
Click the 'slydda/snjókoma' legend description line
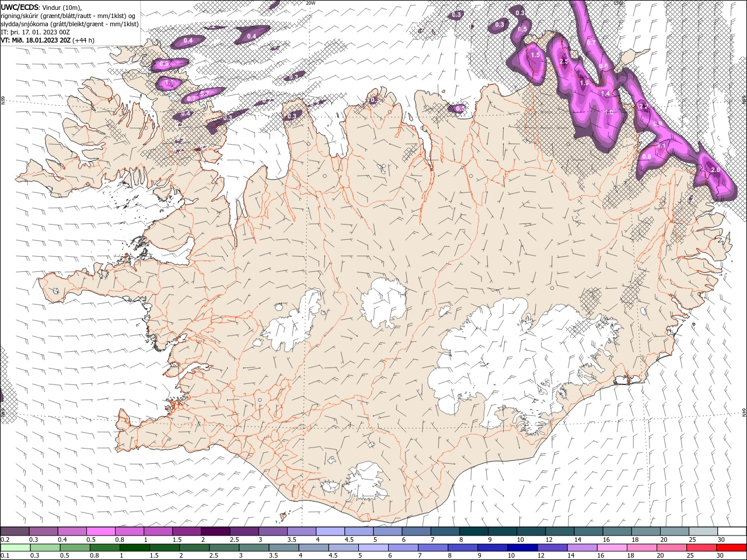click(x=69, y=24)
